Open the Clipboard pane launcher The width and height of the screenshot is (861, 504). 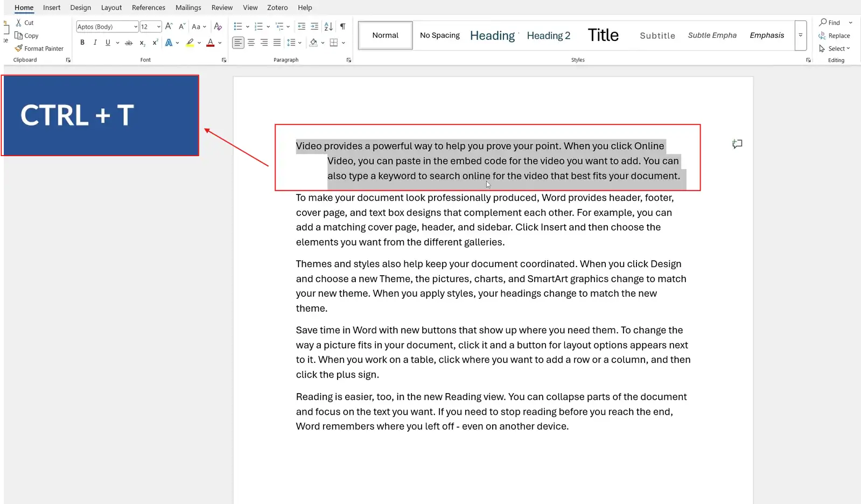coord(68,60)
